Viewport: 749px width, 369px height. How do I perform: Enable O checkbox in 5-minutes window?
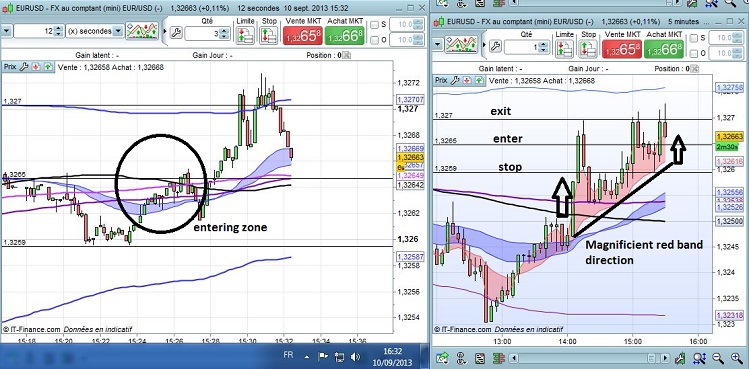pos(694,54)
